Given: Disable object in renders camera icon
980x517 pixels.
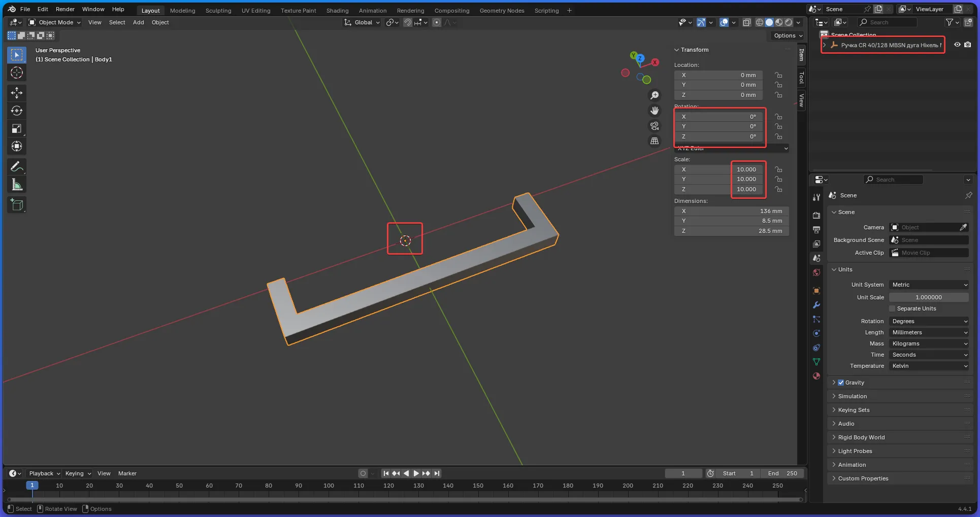Looking at the screenshot, I should coord(968,45).
